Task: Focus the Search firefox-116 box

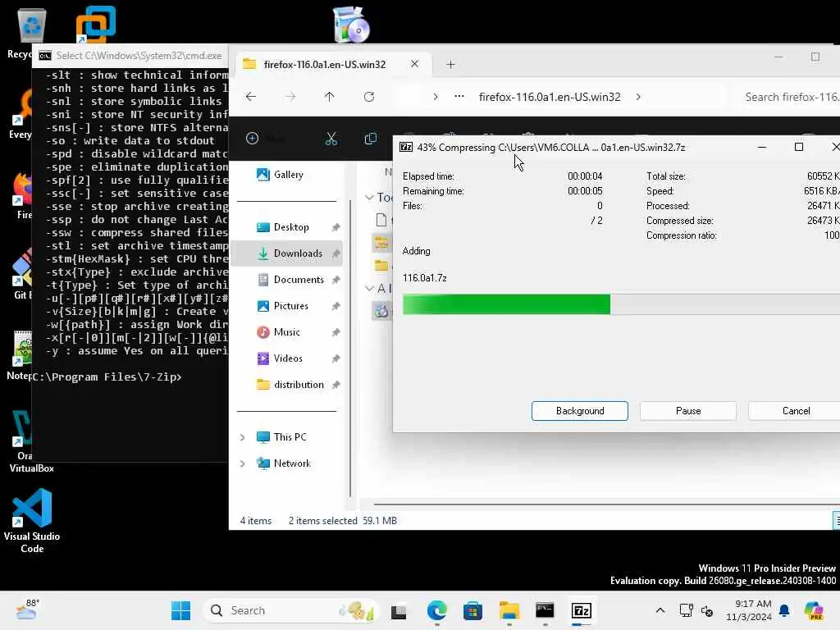Action: [x=787, y=97]
